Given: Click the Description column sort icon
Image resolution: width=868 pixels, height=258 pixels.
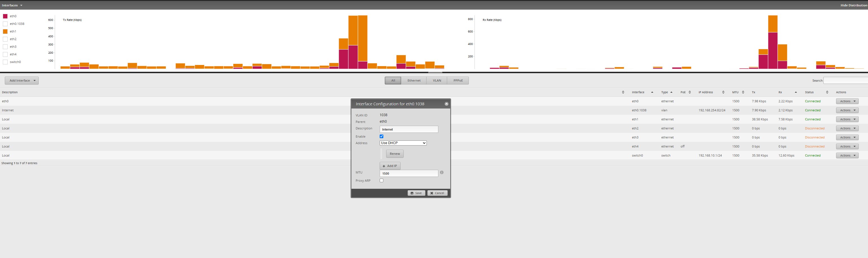Looking at the screenshot, I should coord(623,92).
